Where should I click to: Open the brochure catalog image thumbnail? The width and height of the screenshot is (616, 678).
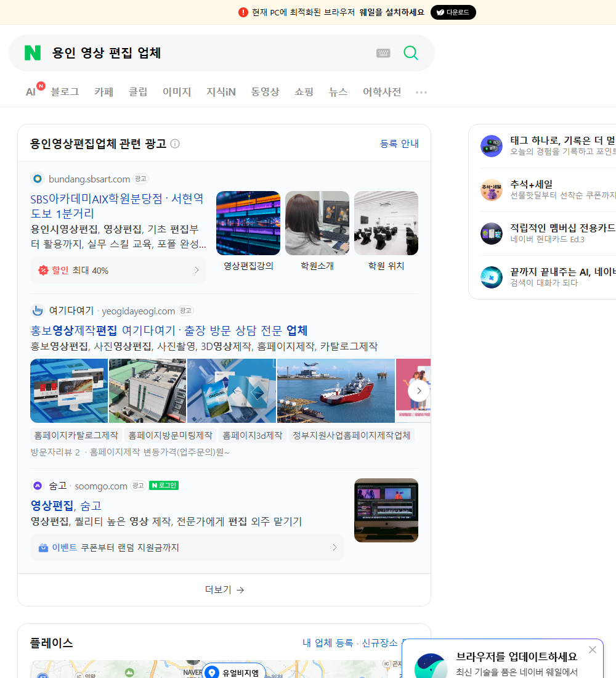[x=232, y=391]
